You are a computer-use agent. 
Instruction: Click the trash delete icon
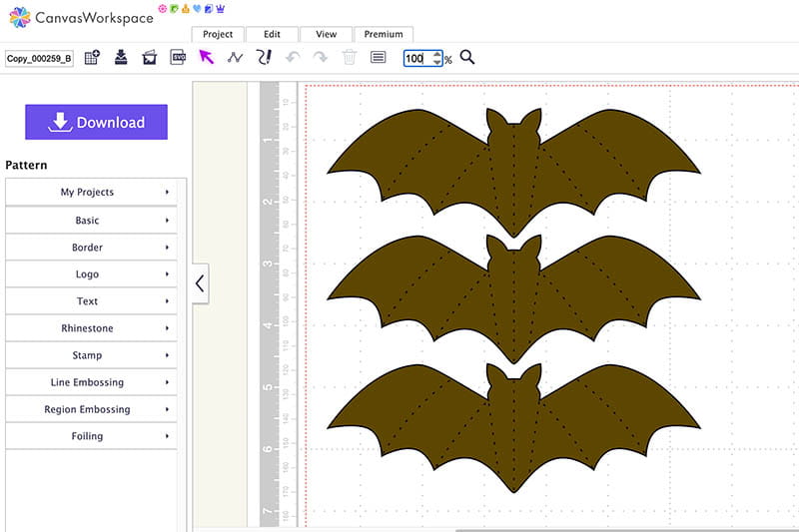click(x=350, y=58)
